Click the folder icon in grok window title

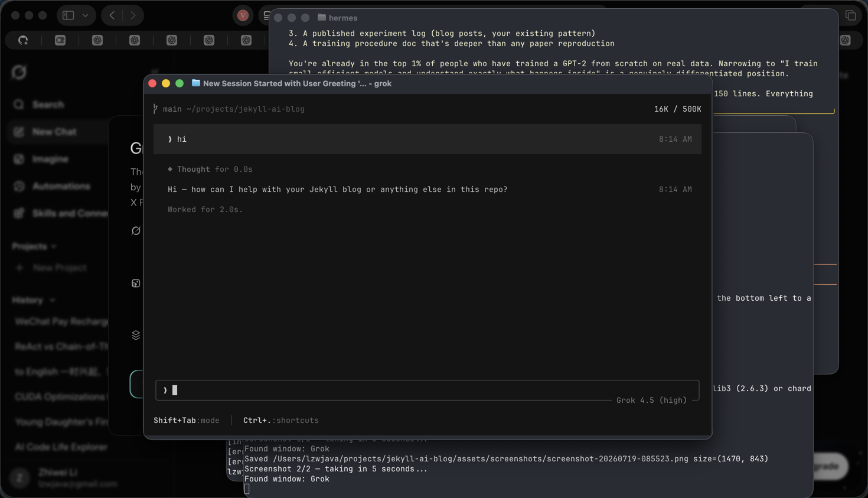click(x=195, y=83)
